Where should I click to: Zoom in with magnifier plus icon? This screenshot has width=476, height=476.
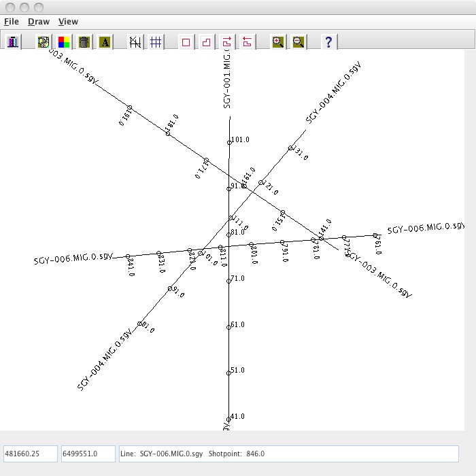pos(277,42)
